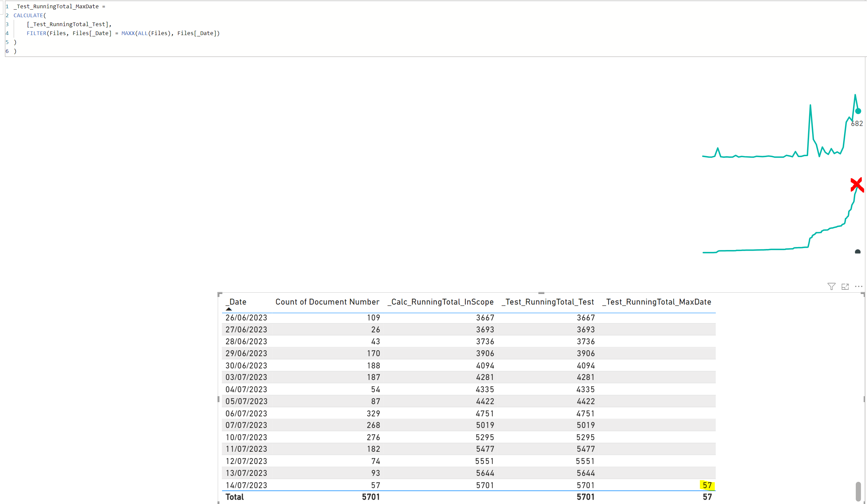The image size is (867, 504).
Task: Open the More options ellipsis above the table
Action: pyautogui.click(x=858, y=286)
